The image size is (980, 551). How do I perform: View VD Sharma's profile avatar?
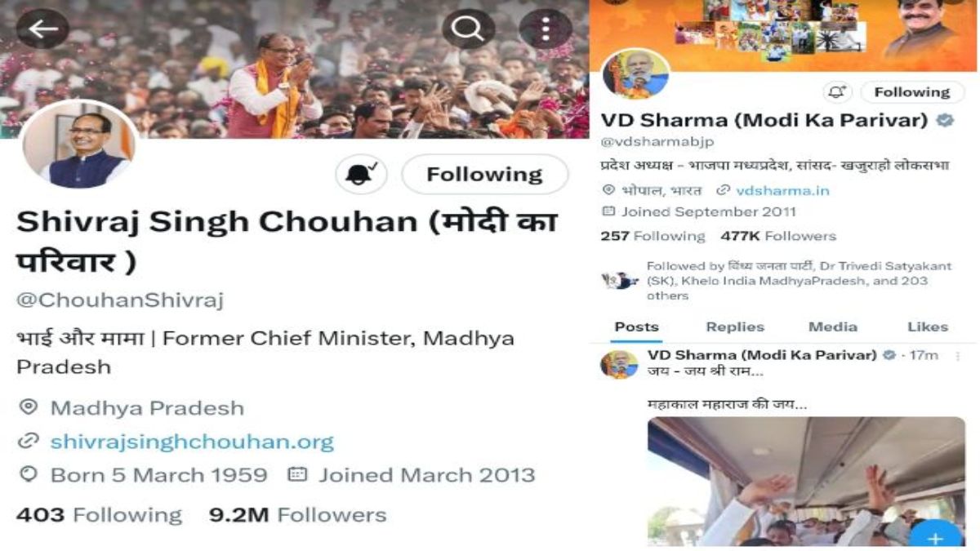coord(635,74)
